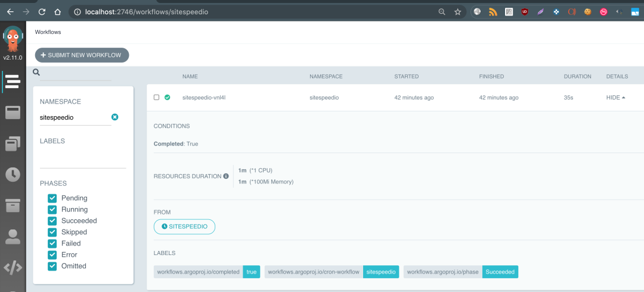644x292 pixels.
Task: Click the Argo octopus logo
Action: point(13,39)
